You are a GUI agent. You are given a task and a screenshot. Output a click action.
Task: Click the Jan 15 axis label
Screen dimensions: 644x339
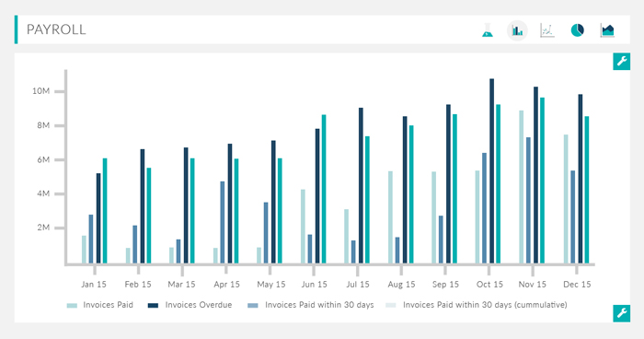point(94,285)
